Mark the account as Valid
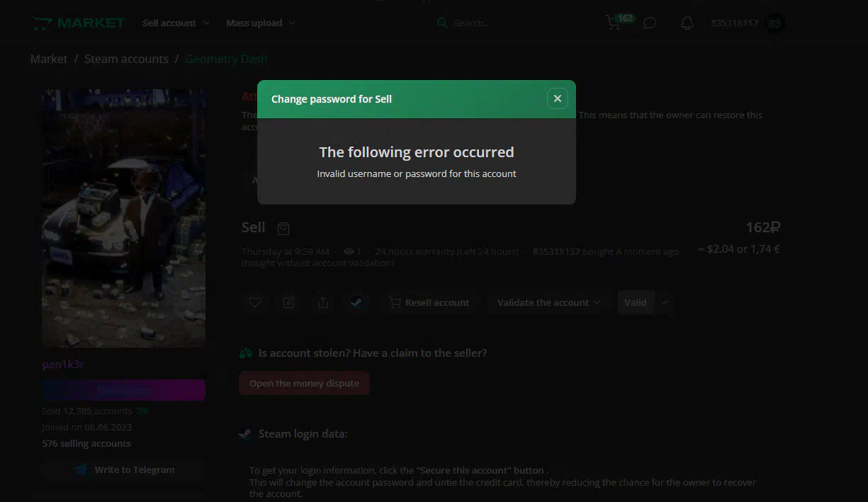This screenshot has width=868, height=502. point(635,302)
